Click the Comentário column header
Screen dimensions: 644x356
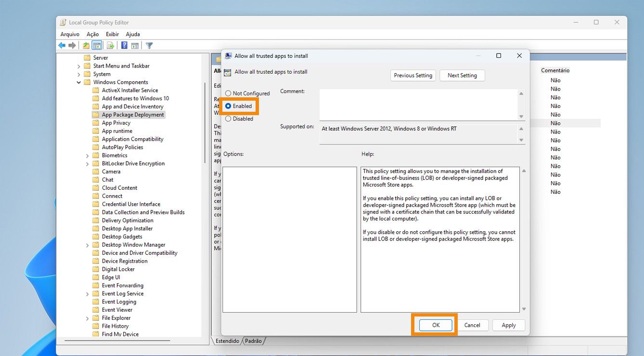(x=555, y=70)
